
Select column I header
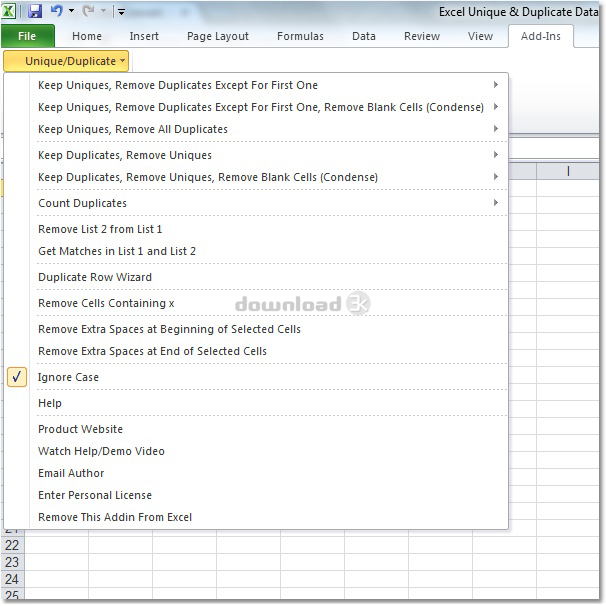(568, 171)
